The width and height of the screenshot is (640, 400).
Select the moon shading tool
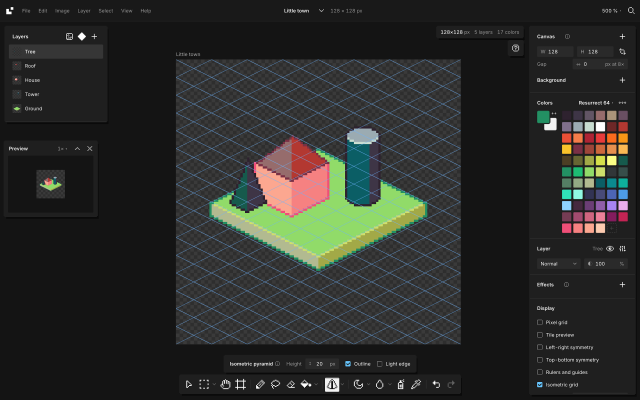pyautogui.click(x=358, y=384)
